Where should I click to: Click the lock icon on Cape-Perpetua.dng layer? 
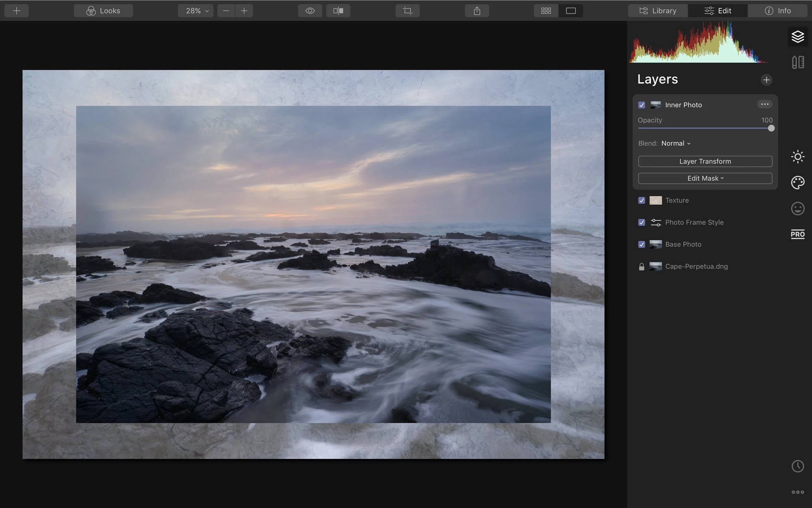[x=641, y=267]
